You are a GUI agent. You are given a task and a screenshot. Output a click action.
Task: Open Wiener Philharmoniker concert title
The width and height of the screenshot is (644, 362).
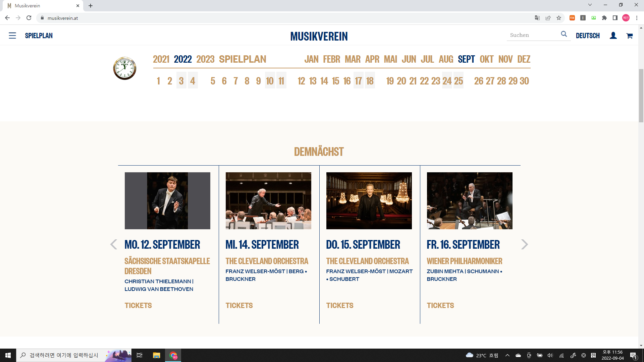(465, 261)
